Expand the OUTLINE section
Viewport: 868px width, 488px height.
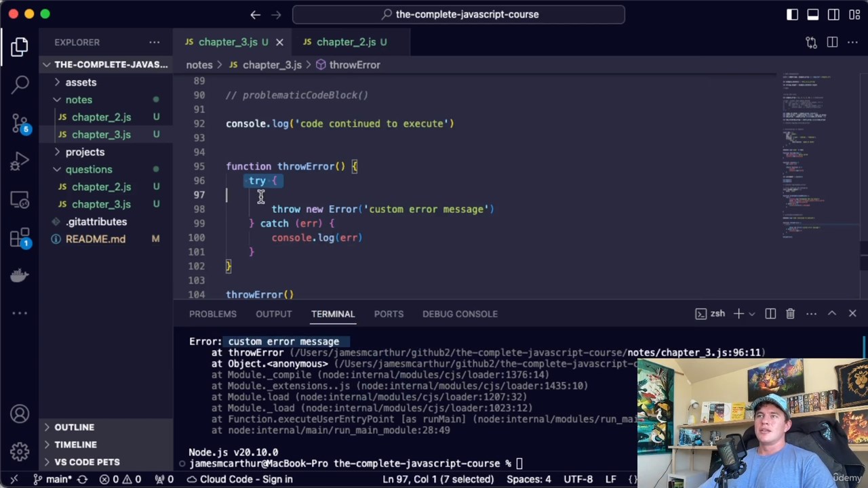tap(105, 427)
